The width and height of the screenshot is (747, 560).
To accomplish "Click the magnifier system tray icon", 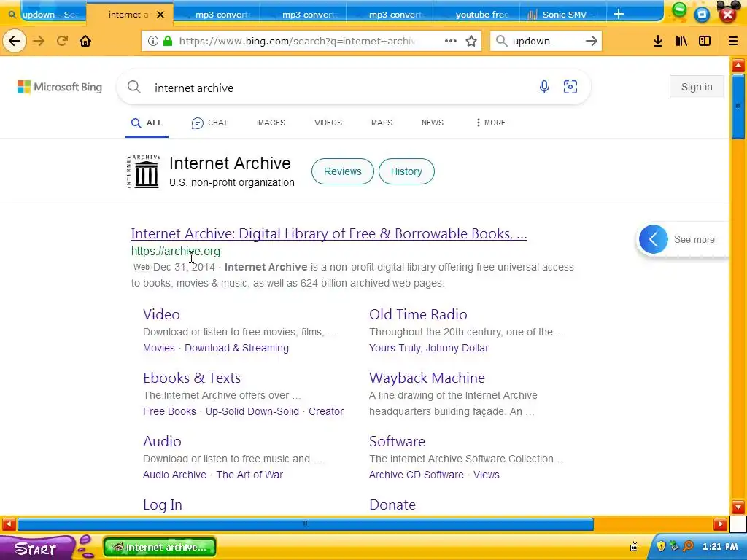I will tap(689, 546).
